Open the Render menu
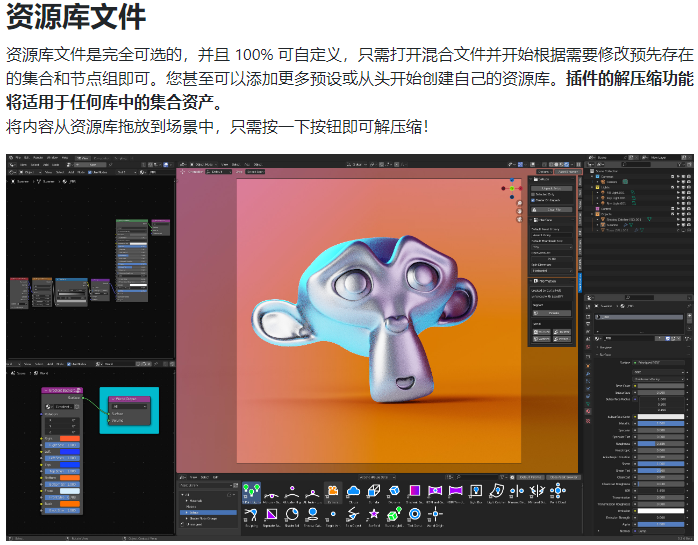698x545 pixels. click(38, 158)
